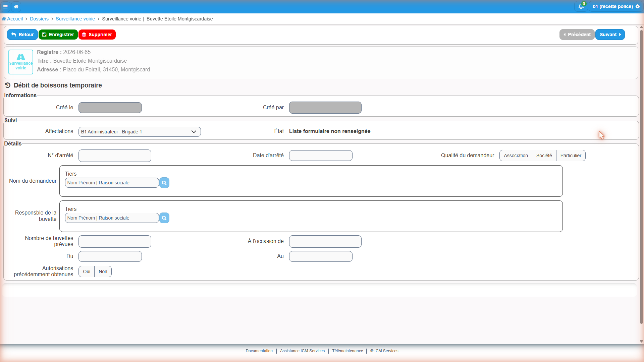
Task: Focus the Date d'arrêté field
Action: click(x=321, y=156)
